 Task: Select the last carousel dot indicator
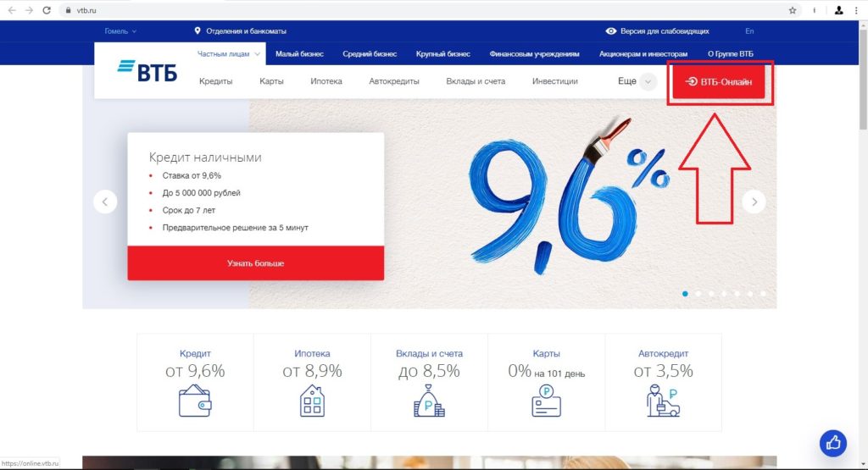coord(763,294)
